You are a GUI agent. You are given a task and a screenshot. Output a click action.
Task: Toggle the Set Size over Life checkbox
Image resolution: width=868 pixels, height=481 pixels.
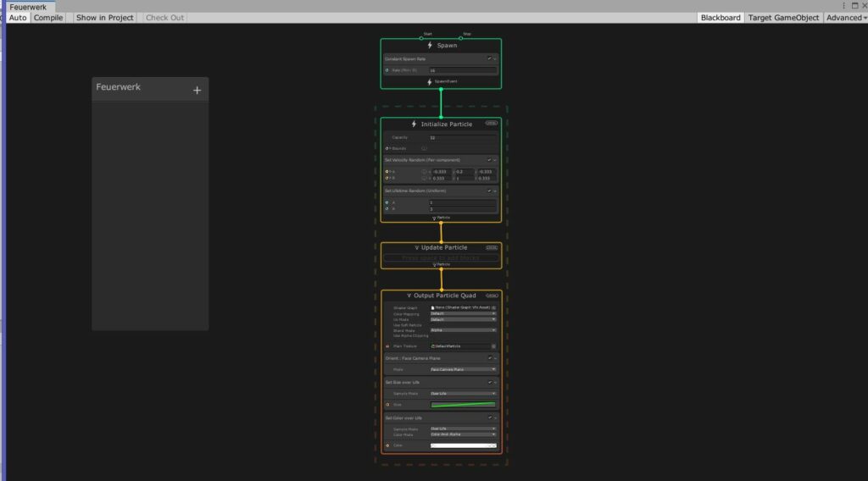(489, 382)
